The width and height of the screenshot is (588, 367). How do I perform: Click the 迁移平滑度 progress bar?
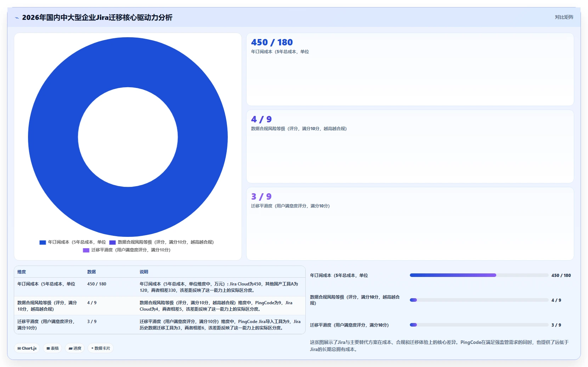click(479, 325)
